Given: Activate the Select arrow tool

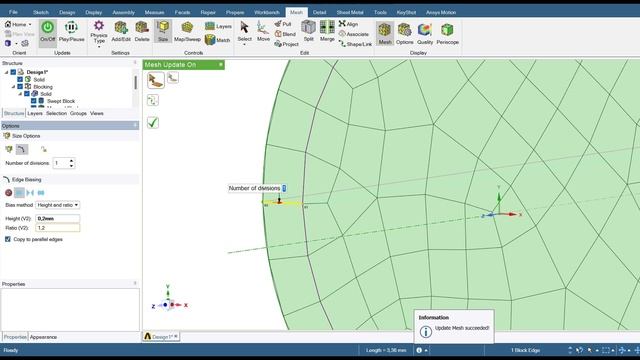Looking at the screenshot, I should (244, 31).
